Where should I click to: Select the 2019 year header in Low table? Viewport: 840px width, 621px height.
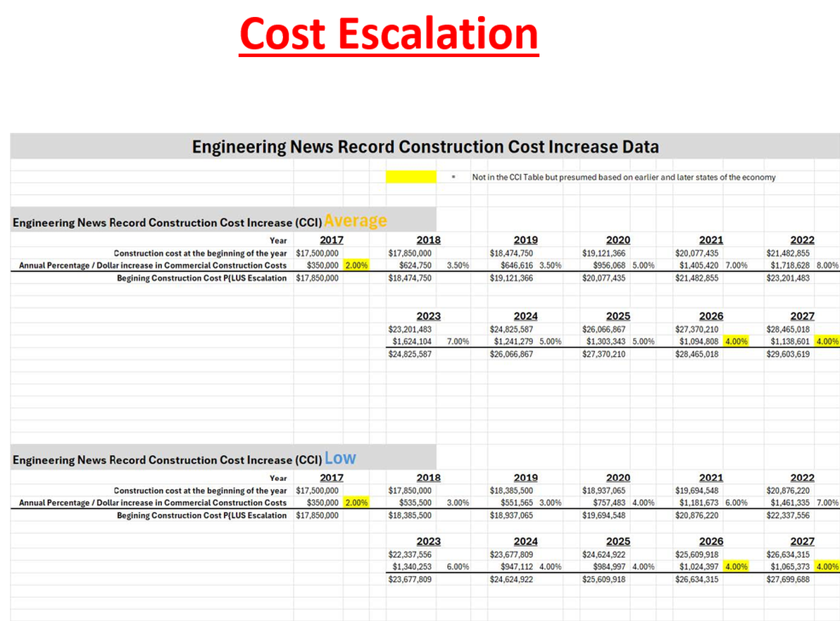525,477
